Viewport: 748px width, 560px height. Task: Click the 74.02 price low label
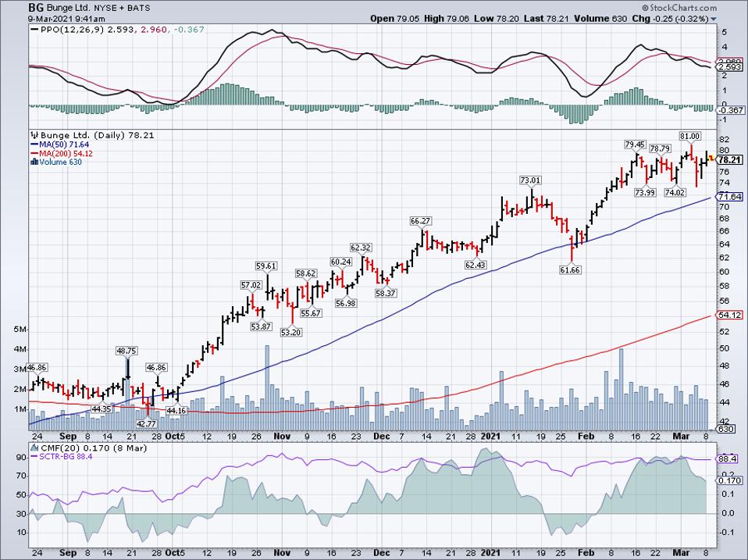tap(675, 192)
